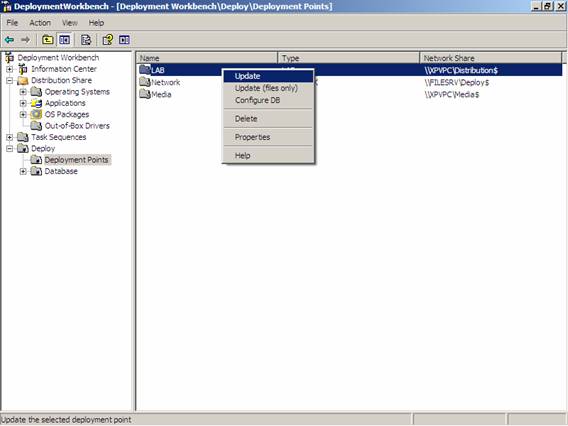
Task: Click the Export List toolbar icon
Action: [x=86, y=39]
